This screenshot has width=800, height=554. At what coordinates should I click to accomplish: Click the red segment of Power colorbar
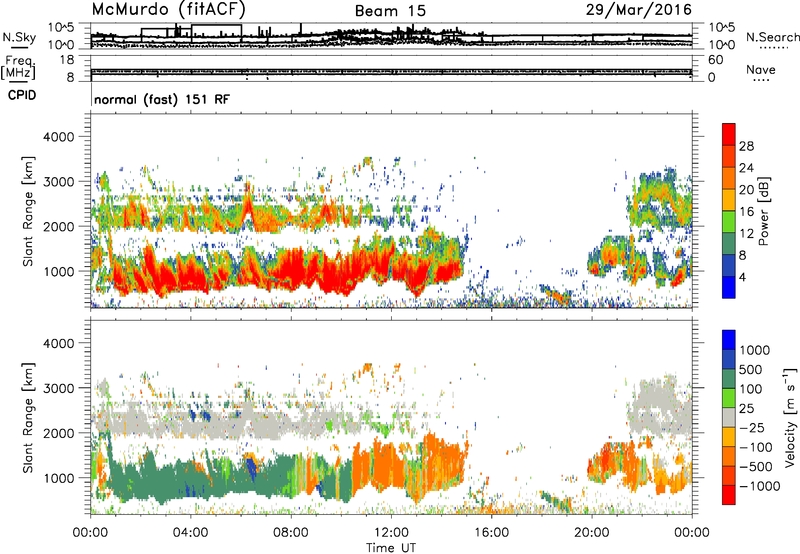[729, 134]
